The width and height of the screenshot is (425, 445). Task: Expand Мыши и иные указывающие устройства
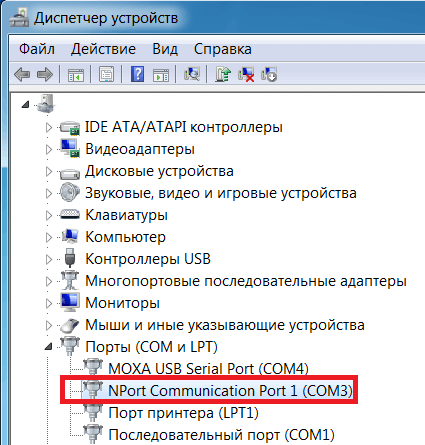(49, 325)
